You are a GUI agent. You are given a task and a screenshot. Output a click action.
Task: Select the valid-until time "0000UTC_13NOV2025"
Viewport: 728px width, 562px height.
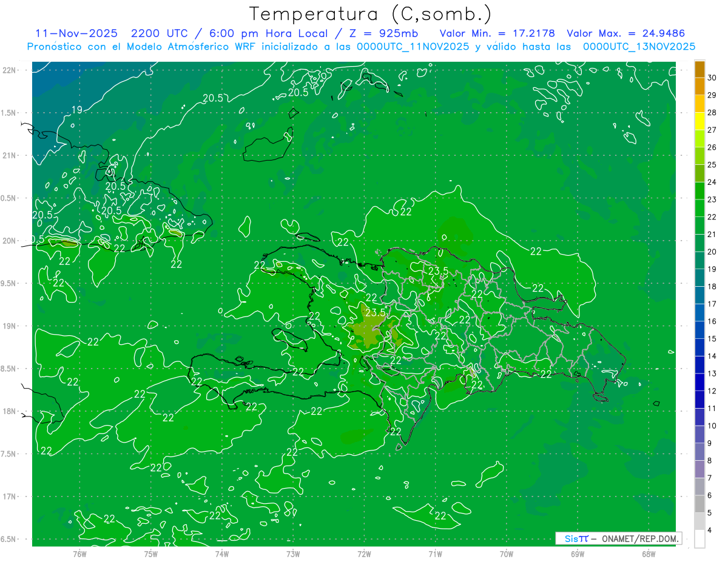pos(639,47)
